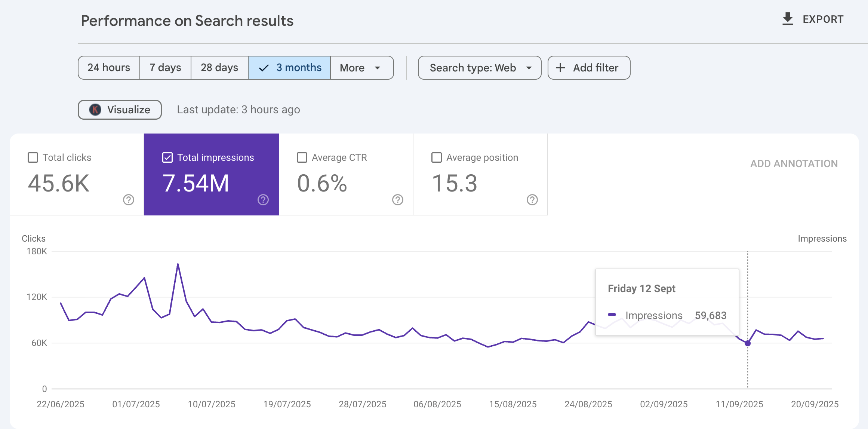868x429 pixels.
Task: Switch to the 7 days date range
Action: click(165, 68)
